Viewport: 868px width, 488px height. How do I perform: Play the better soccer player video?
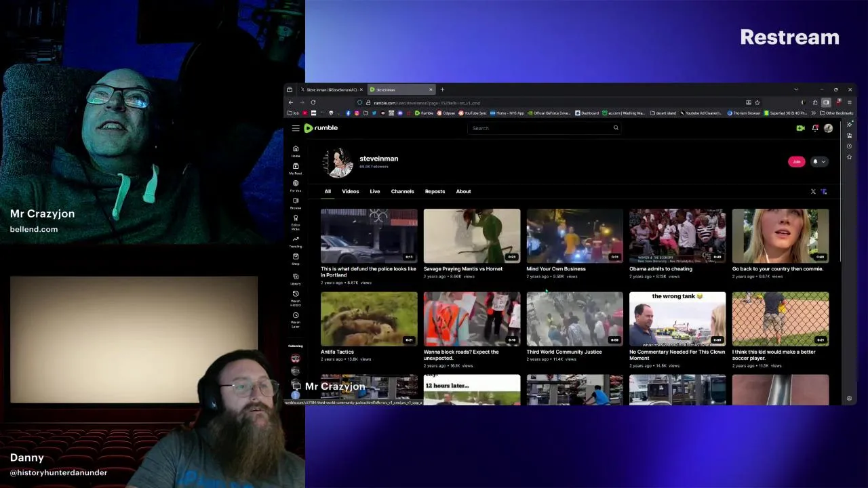click(x=781, y=319)
